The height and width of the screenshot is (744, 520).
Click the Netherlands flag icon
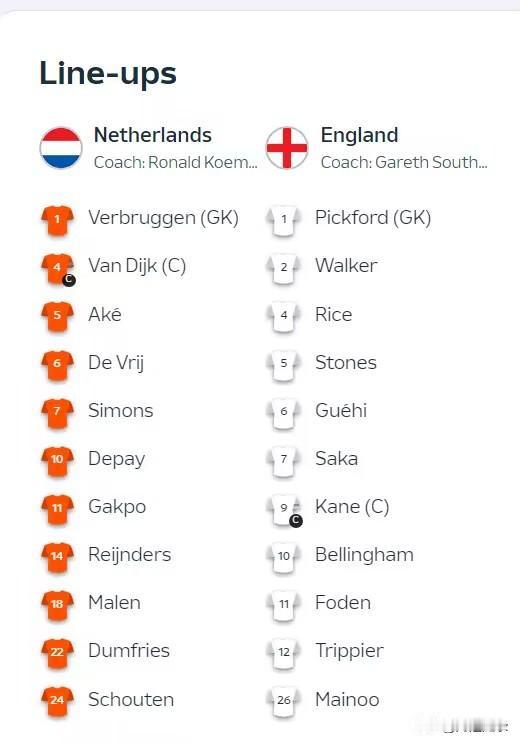pyautogui.click(x=61, y=148)
